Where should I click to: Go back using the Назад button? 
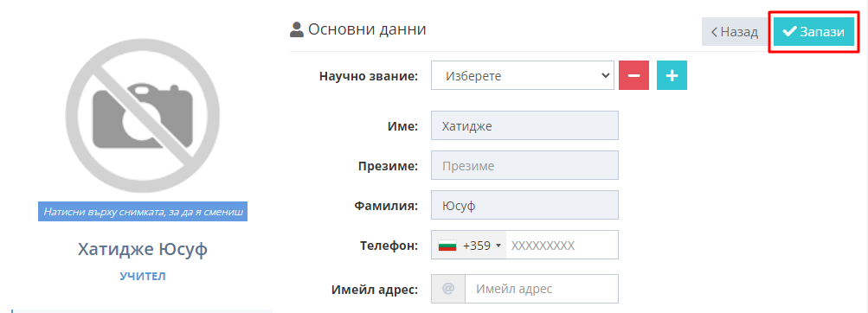(x=735, y=32)
